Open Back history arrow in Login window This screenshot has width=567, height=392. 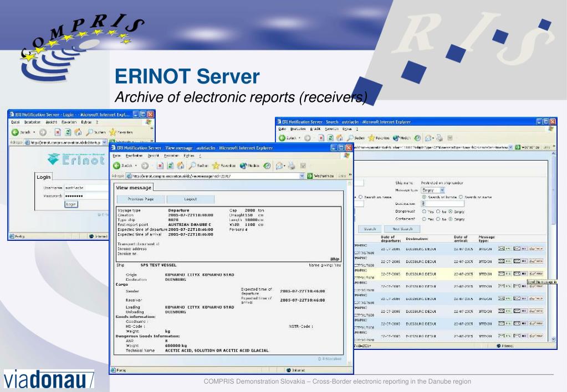pyautogui.click(x=34, y=132)
